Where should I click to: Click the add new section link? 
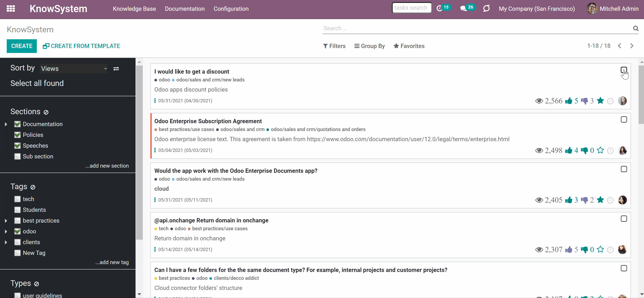click(107, 166)
